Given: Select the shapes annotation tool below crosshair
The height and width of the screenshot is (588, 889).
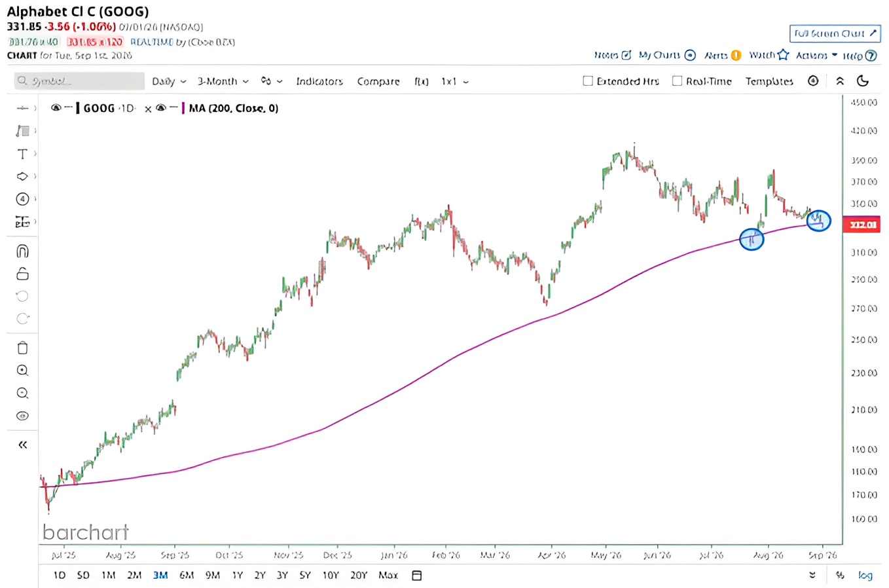Looking at the screenshot, I should click(22, 131).
